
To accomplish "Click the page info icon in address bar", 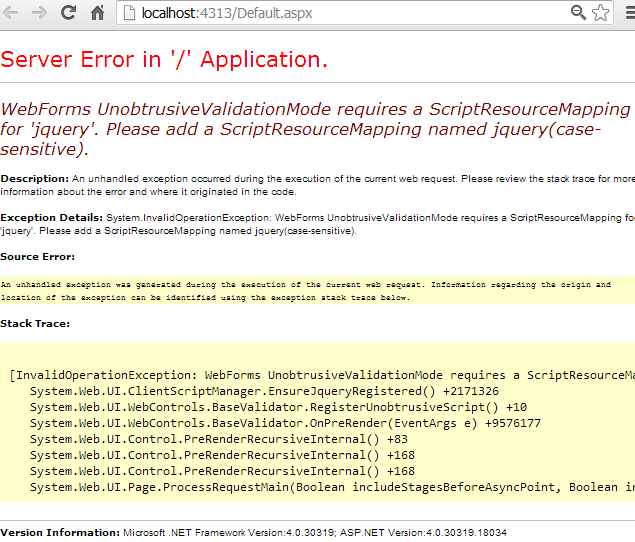I will click(128, 13).
